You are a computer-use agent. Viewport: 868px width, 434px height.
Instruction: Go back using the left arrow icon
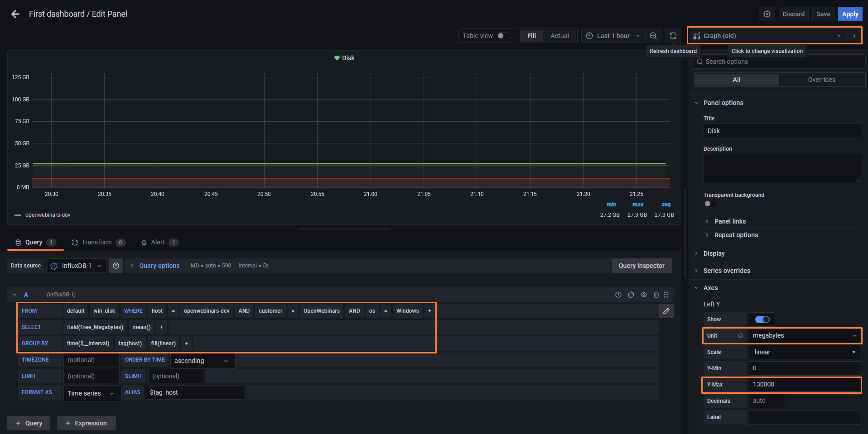tap(15, 14)
